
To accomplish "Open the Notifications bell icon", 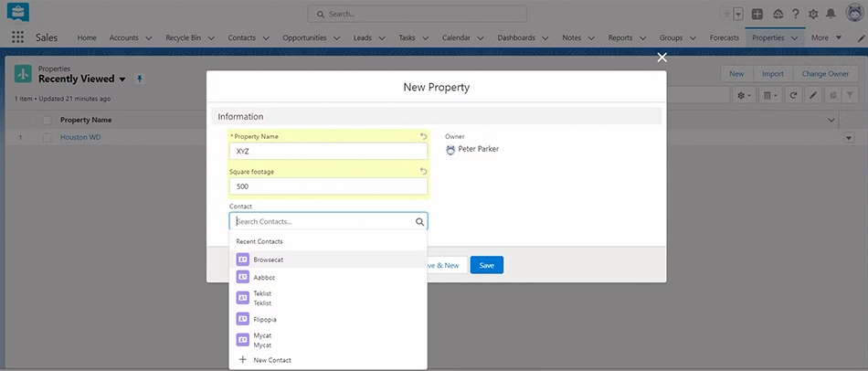I will click(x=831, y=14).
